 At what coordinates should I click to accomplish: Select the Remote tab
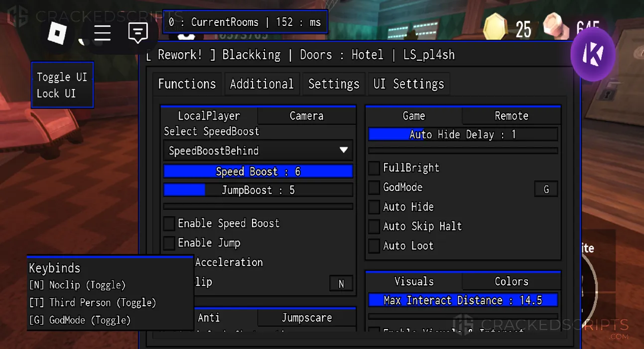(x=512, y=116)
